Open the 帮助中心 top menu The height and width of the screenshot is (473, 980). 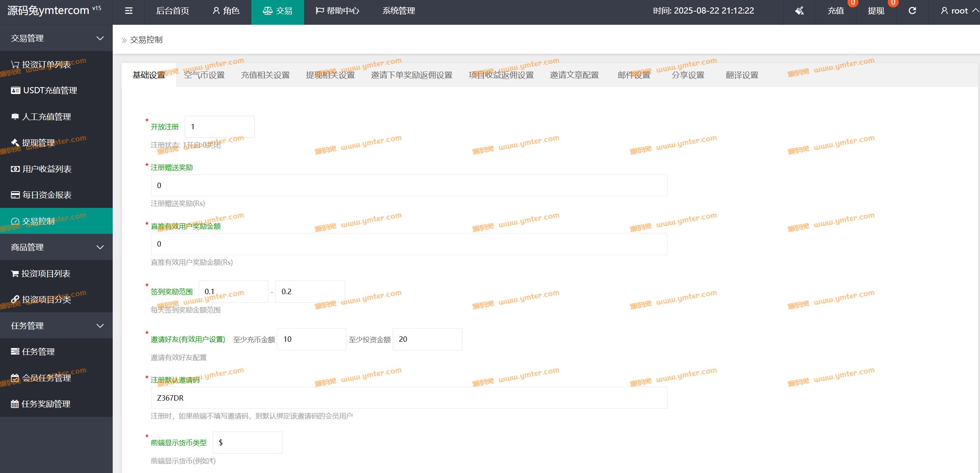(x=337, y=11)
